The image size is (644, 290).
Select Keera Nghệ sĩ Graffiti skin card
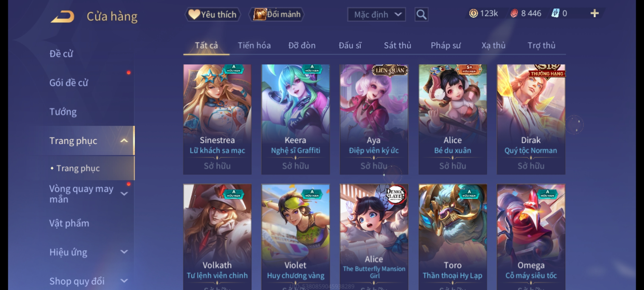tap(295, 119)
